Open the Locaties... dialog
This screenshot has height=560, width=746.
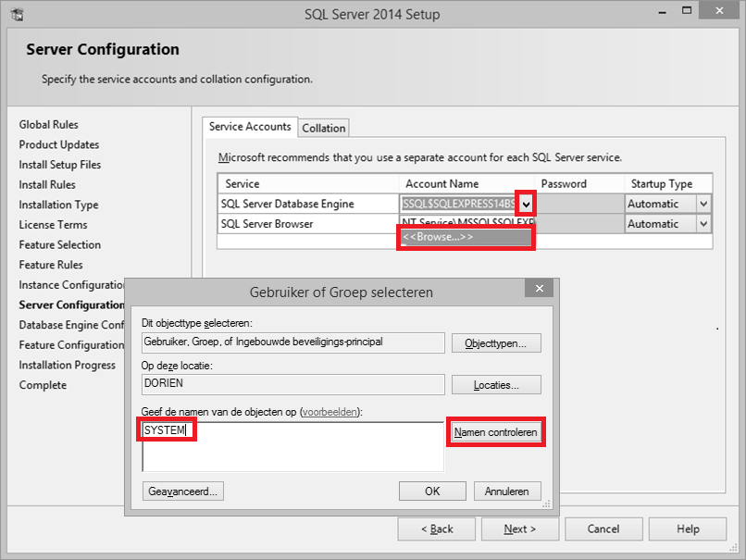(495, 385)
